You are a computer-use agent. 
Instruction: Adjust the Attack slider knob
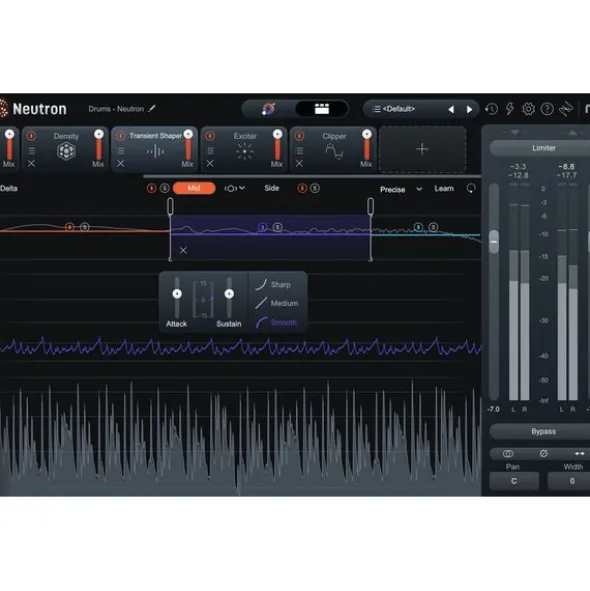177,294
